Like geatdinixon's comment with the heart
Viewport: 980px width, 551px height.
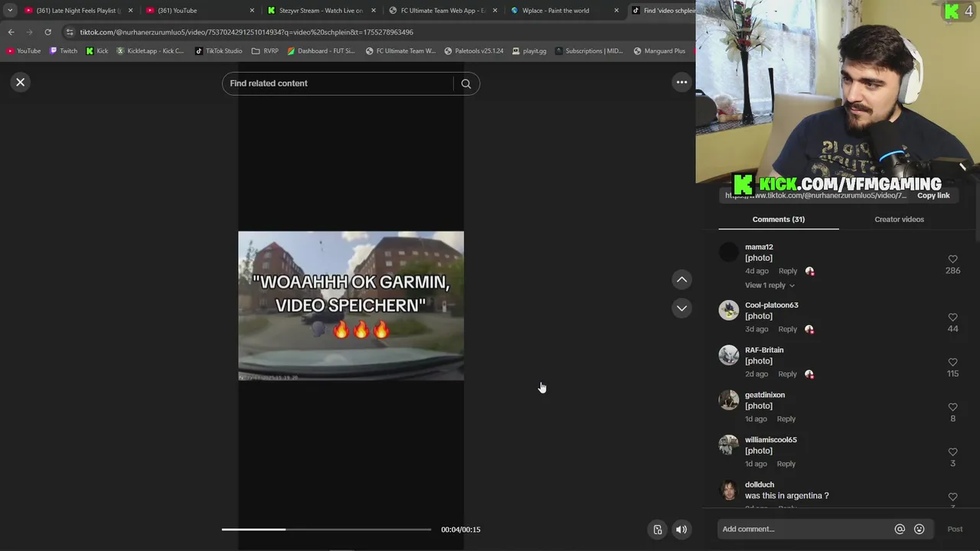pos(952,407)
